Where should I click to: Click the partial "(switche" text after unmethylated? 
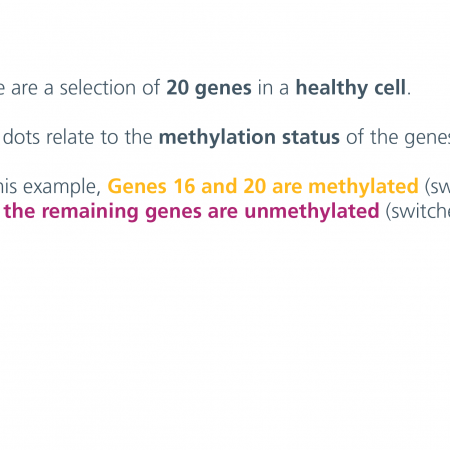coord(417,211)
